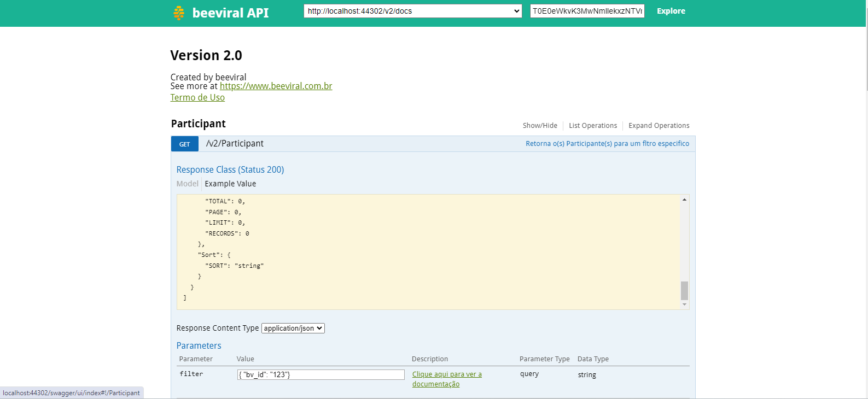Collapse the /v2/Participant operation path
The height and width of the screenshot is (399, 868).
(235, 144)
